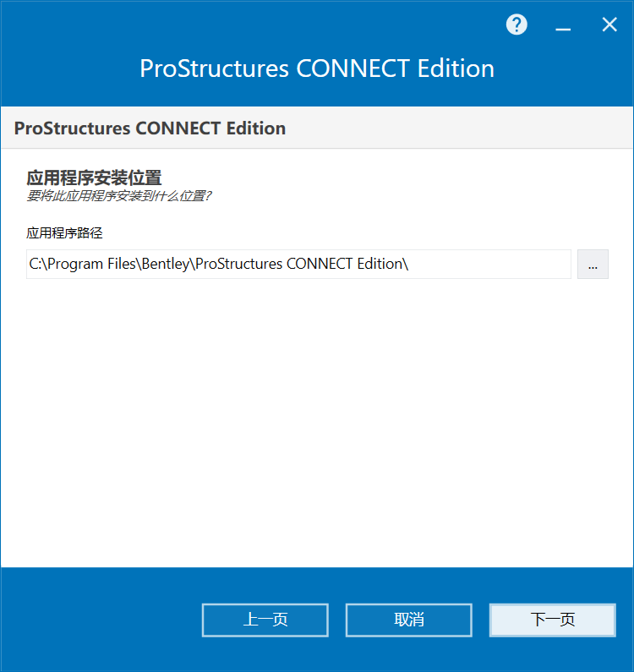
Task: Continue with 下一页 button
Action: click(553, 620)
